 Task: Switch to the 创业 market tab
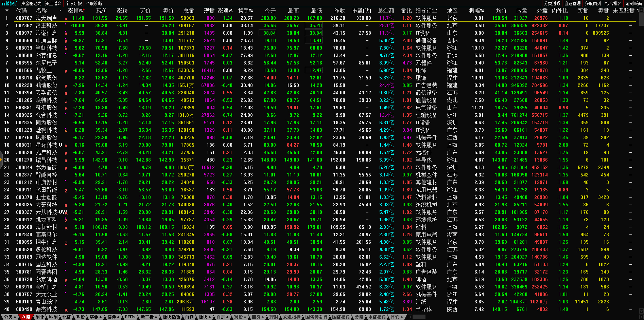(x=40, y=317)
